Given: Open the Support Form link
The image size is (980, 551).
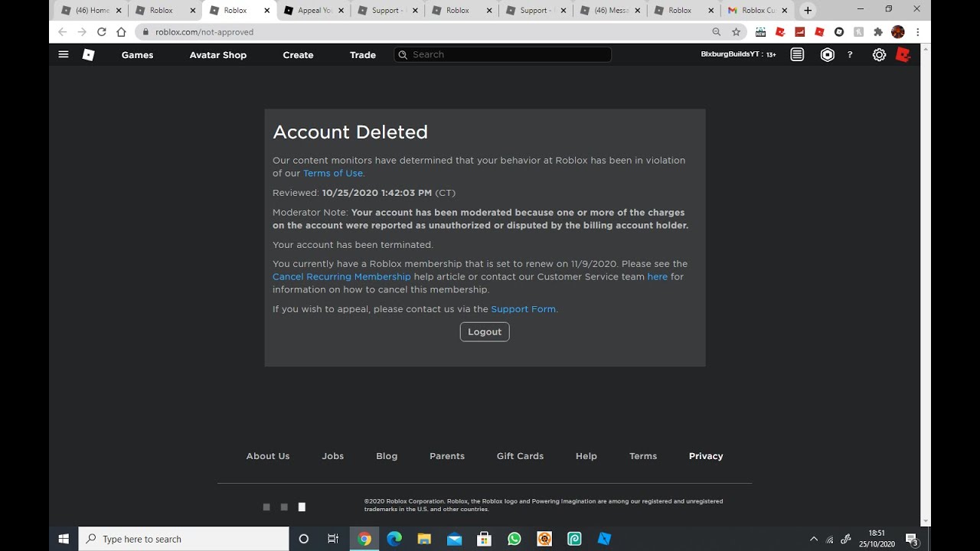Looking at the screenshot, I should (524, 309).
